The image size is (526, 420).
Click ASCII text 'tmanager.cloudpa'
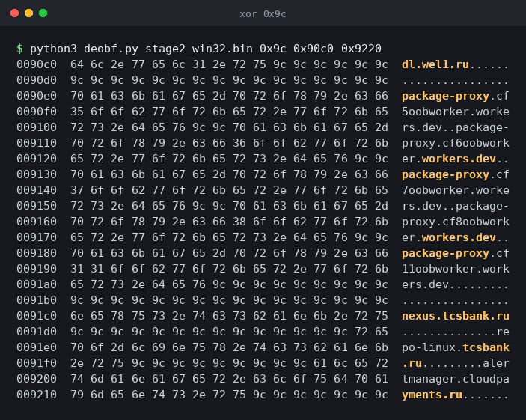coord(455,379)
